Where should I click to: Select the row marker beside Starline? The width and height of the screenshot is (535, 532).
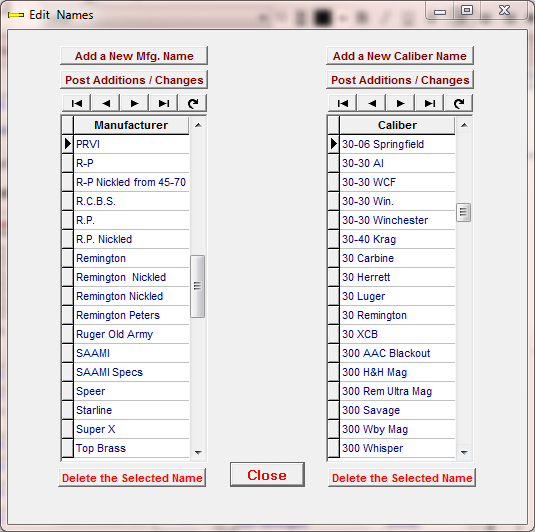click(68, 410)
